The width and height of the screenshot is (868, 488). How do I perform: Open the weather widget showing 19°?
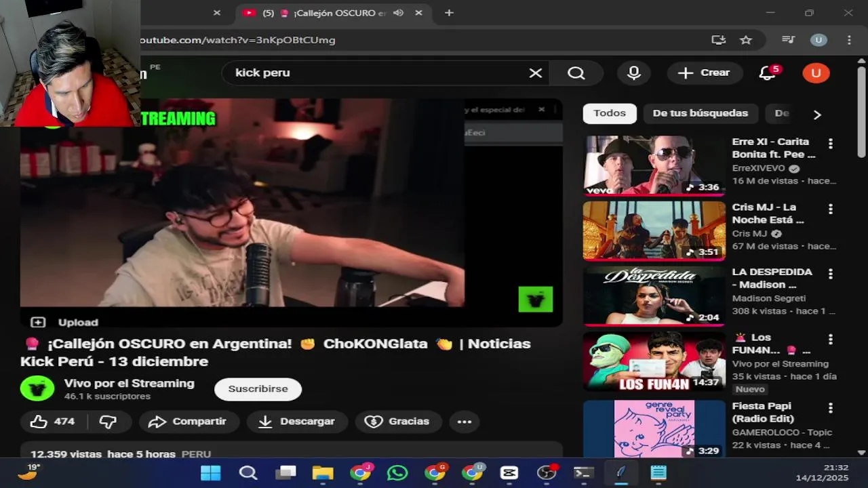click(28, 472)
